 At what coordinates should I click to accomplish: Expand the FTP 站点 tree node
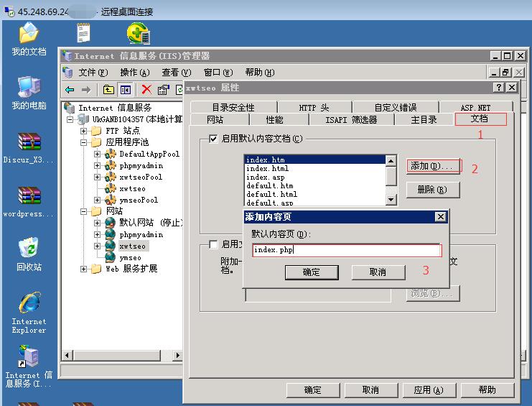click(83, 131)
